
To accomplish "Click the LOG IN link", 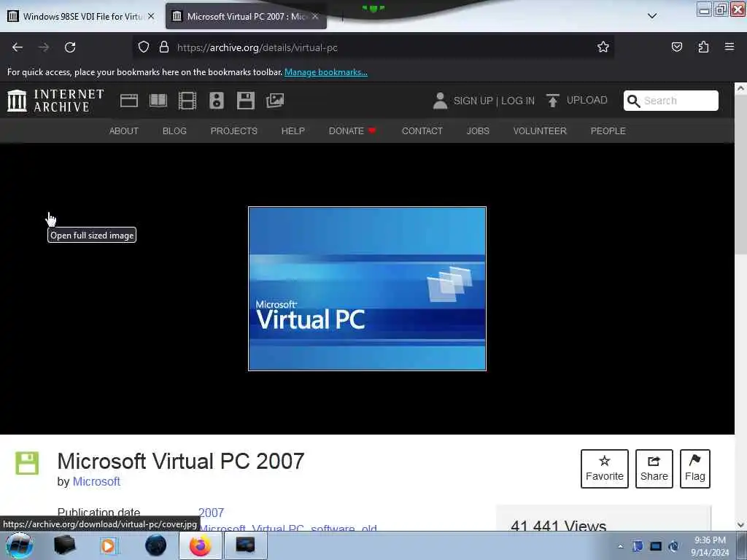I will (x=518, y=101).
